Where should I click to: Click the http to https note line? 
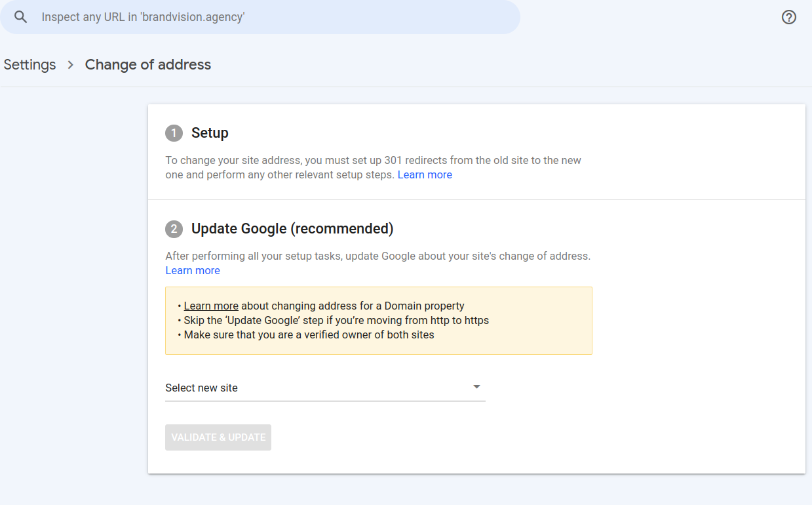336,320
